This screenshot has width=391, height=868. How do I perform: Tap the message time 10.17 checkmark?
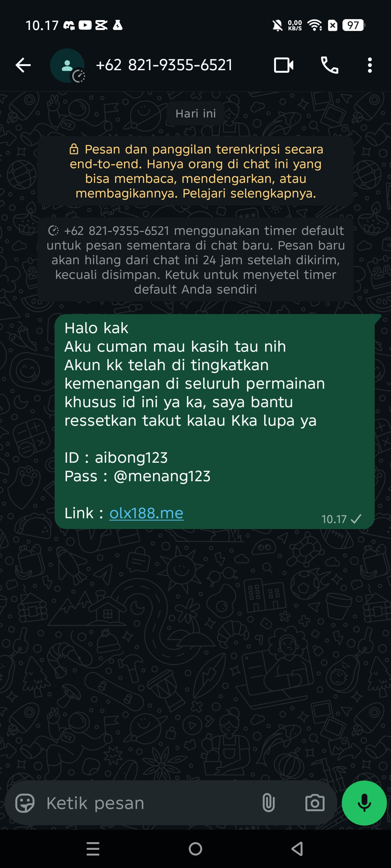341,519
